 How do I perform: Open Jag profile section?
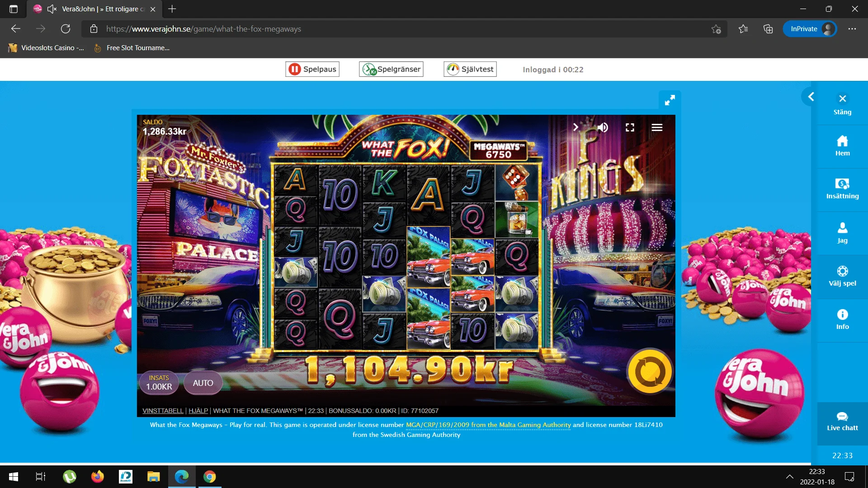pyautogui.click(x=842, y=233)
